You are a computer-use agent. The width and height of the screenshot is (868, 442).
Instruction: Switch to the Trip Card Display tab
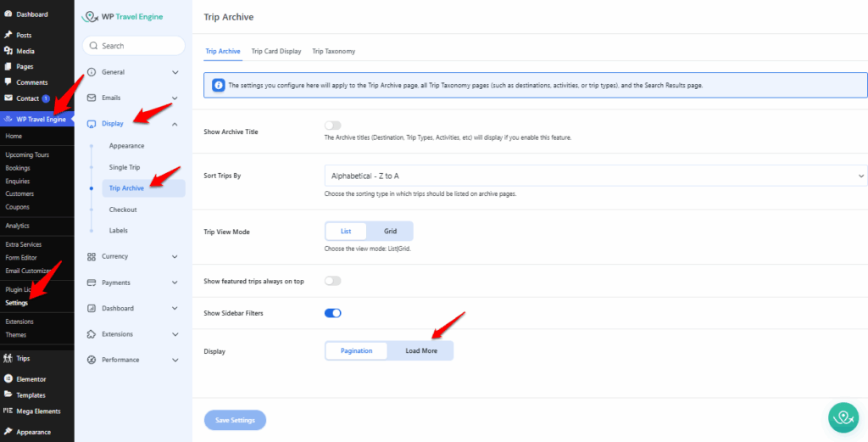pos(276,51)
